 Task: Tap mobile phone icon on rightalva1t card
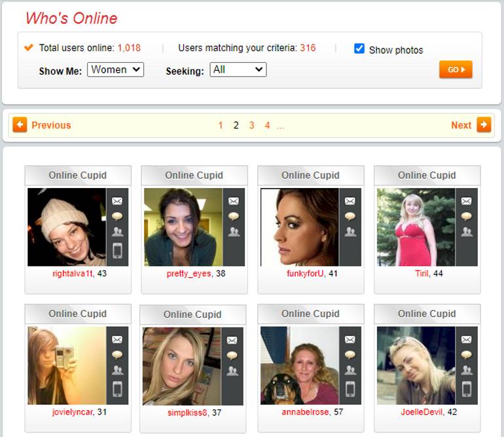coord(117,251)
